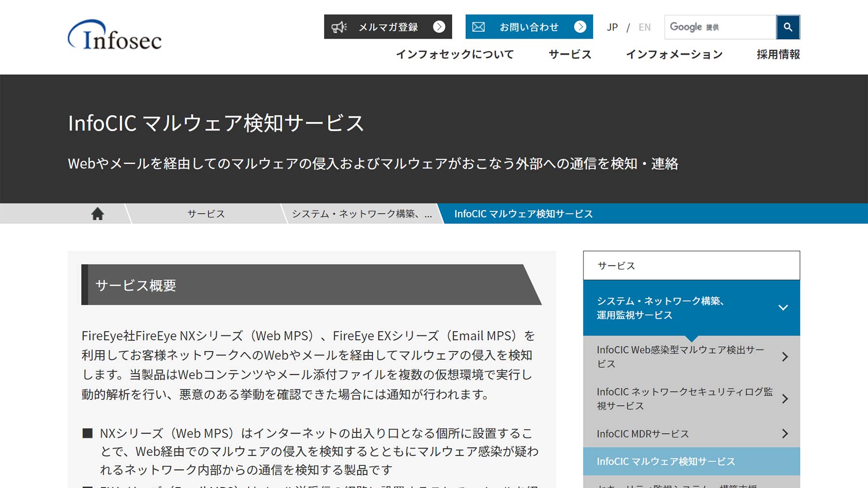
Task: Switch language to JP
Action: (x=612, y=27)
